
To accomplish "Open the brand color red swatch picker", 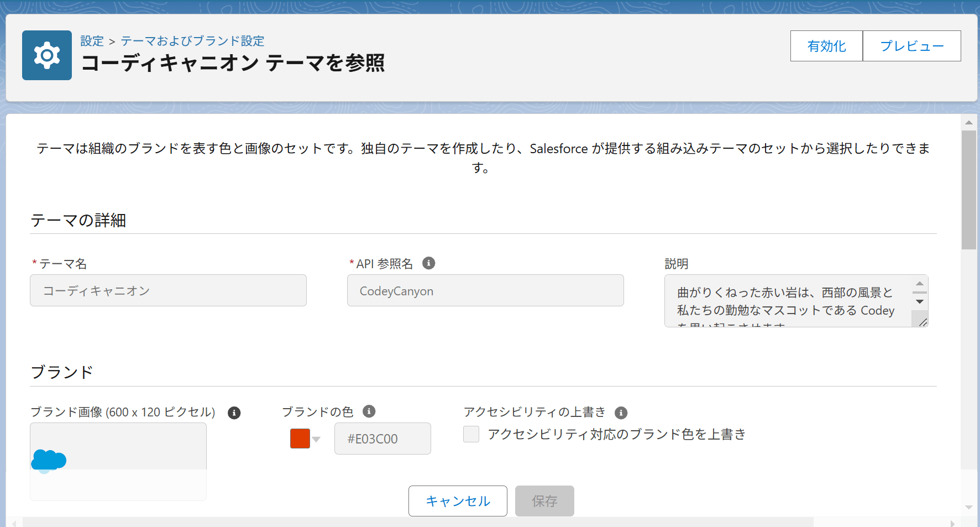I will [x=300, y=439].
